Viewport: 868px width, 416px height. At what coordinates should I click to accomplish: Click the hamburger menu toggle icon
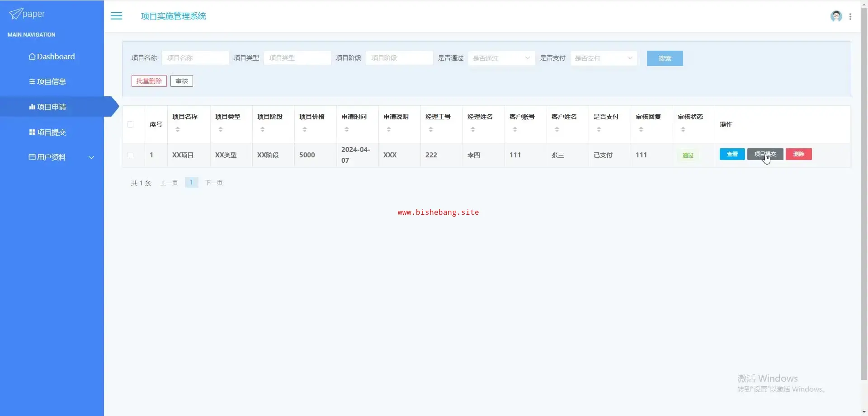116,16
